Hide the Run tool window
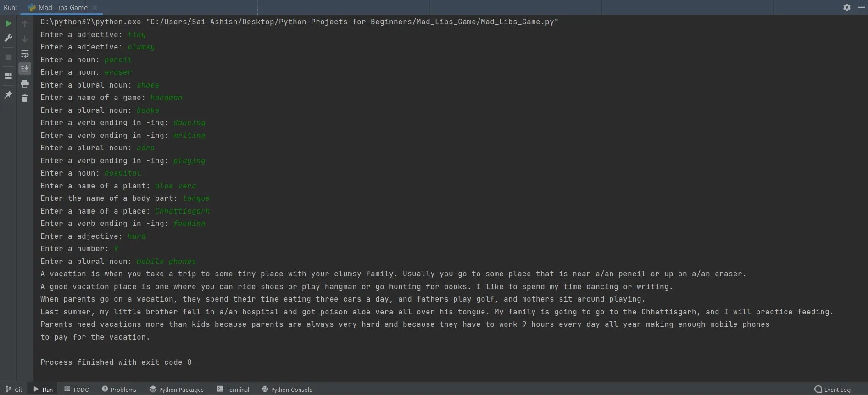Viewport: 868px width, 395px height. pos(861,7)
